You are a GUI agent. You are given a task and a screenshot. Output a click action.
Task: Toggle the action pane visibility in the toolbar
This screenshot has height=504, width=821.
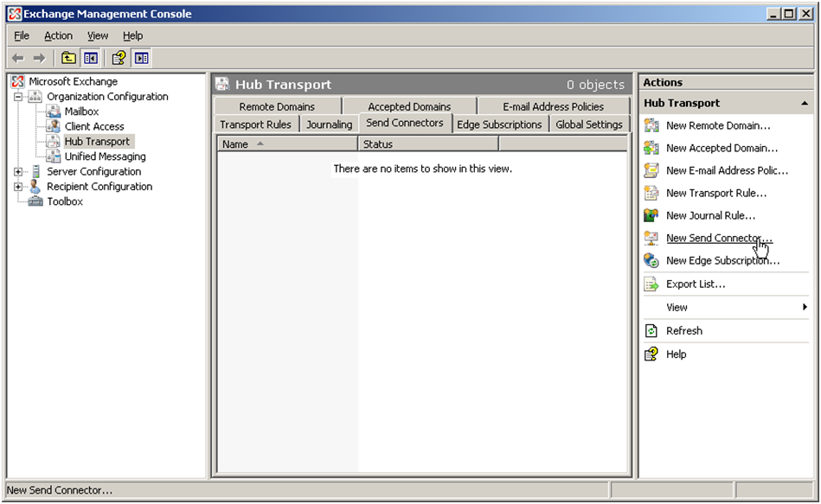pos(140,57)
